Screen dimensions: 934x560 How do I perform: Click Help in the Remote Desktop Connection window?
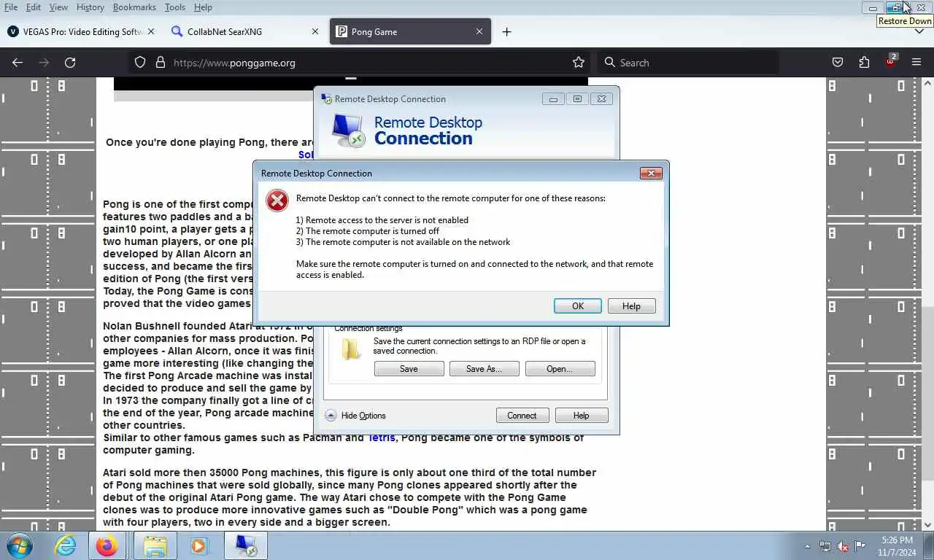581,416
